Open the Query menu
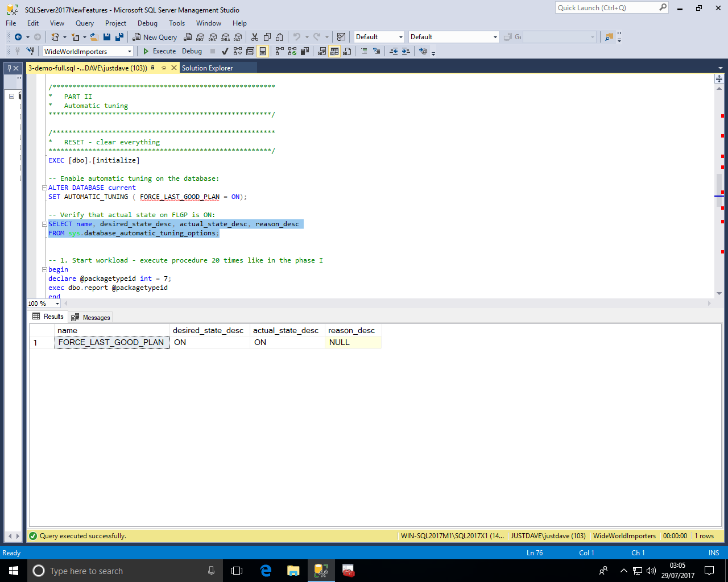Image resolution: width=728 pixels, height=582 pixels. pos(84,23)
